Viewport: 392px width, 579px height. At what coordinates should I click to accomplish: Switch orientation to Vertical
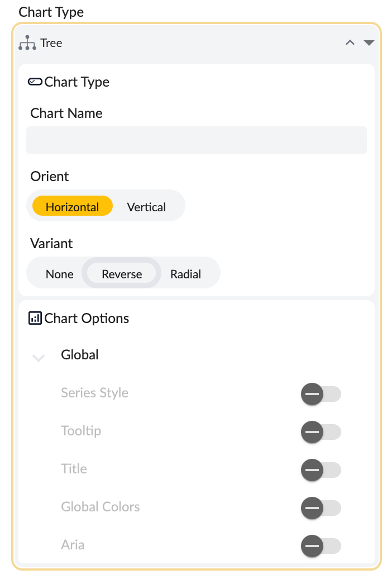pyautogui.click(x=146, y=207)
